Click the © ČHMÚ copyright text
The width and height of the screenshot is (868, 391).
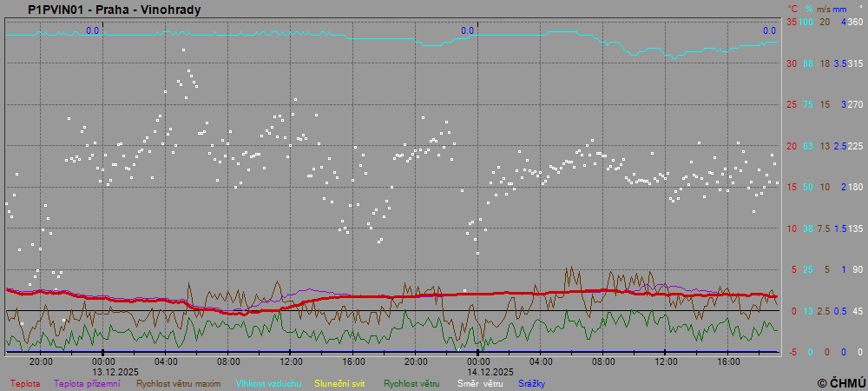coord(841,382)
